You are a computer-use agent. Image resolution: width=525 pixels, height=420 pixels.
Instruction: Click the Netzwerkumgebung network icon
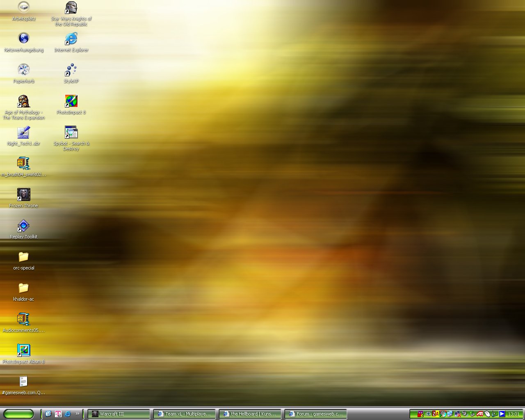(x=24, y=39)
